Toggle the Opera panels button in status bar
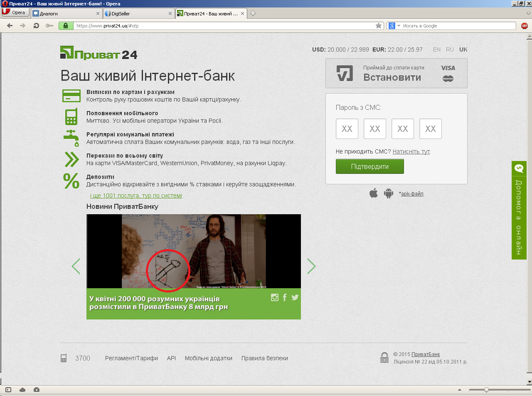This screenshot has height=396, width=532. tap(8, 390)
